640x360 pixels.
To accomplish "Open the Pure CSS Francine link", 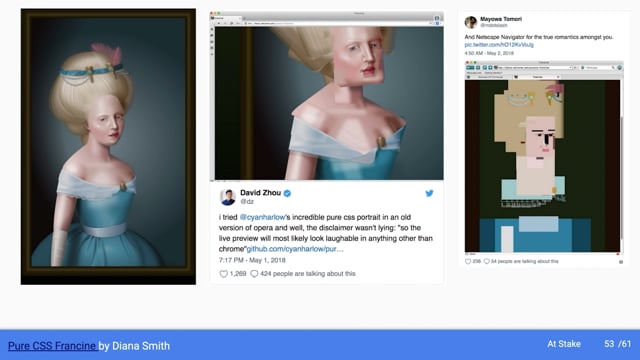I will tap(52, 346).
